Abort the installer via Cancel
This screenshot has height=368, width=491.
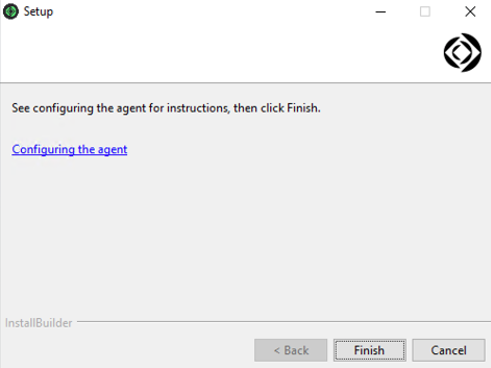(449, 350)
